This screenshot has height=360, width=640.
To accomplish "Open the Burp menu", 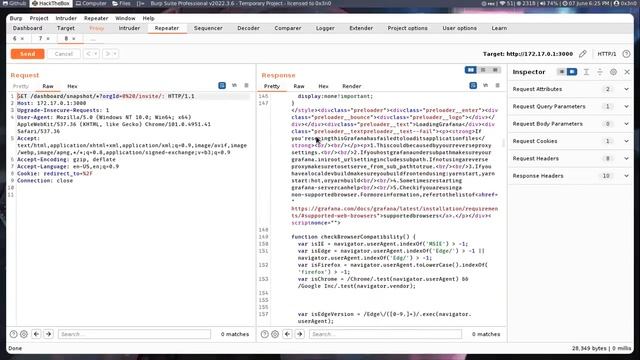I will pos(16,18).
